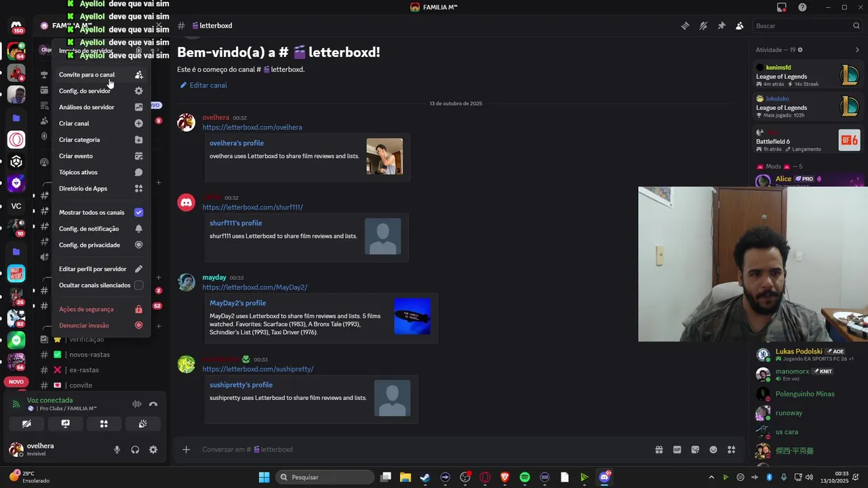
Task: Send a gift icon in message bar
Action: [x=658, y=449]
